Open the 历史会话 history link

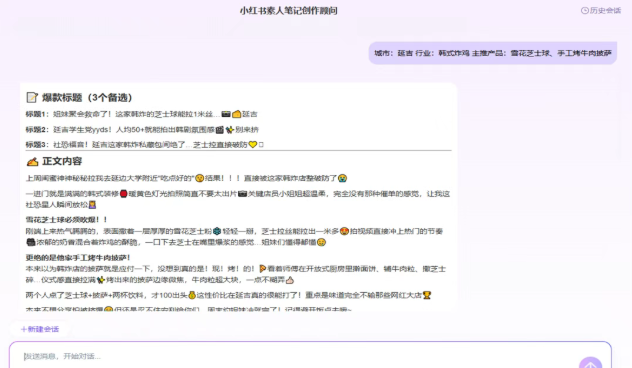601,10
